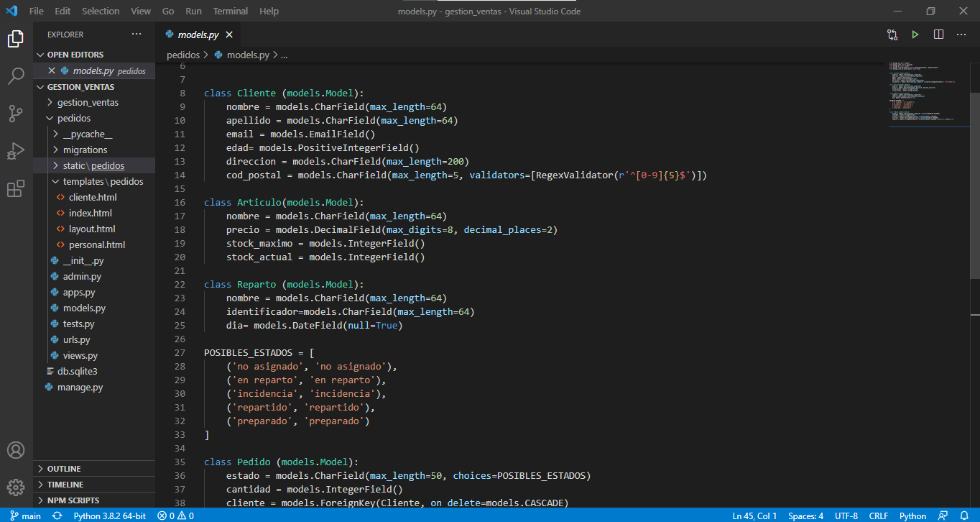The height and width of the screenshot is (522, 980).
Task: Close models.py in Open Editors list
Action: point(52,70)
